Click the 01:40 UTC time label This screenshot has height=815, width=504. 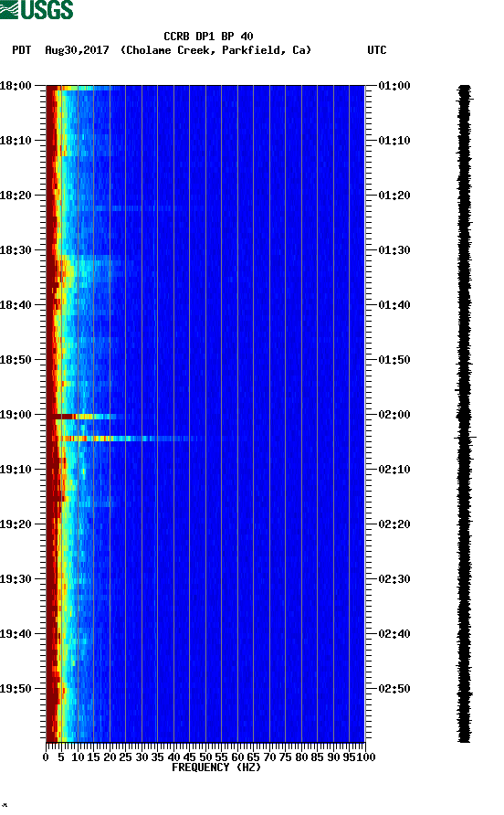coord(394,305)
